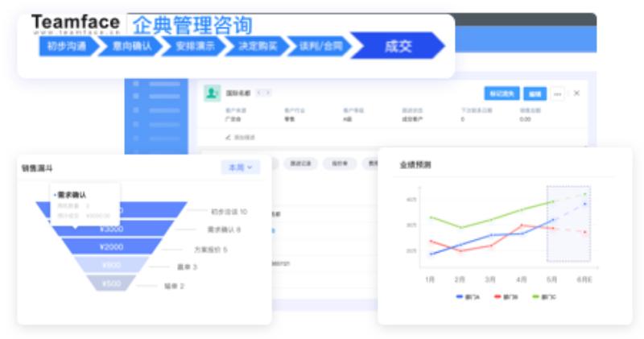Click the green line's 2月 data point
Viewport: 644px width, 339px height.
coord(460,227)
